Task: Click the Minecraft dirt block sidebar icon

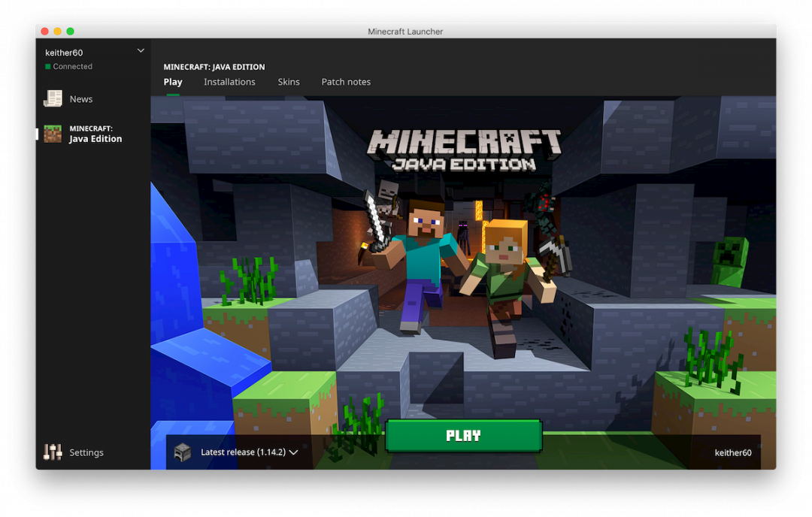Action: tap(52, 133)
